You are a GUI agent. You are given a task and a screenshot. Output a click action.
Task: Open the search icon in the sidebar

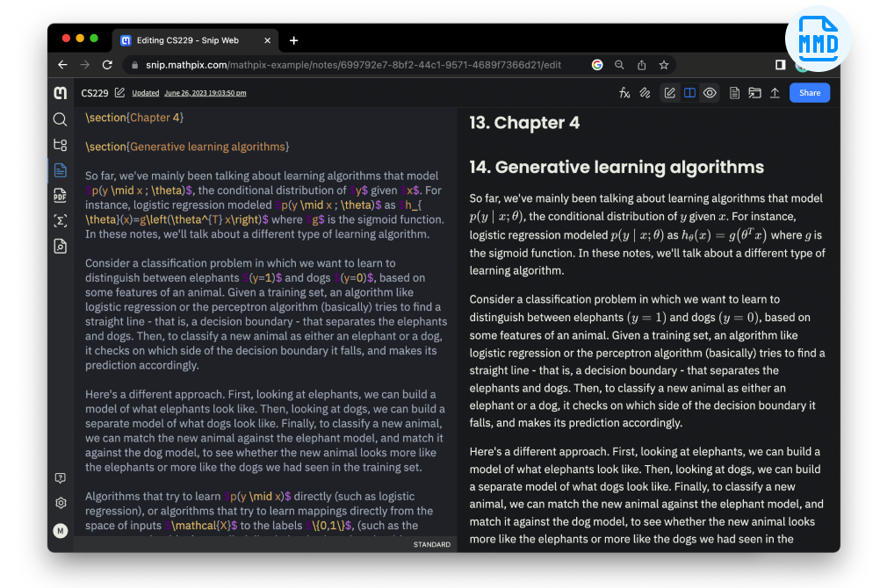click(60, 119)
